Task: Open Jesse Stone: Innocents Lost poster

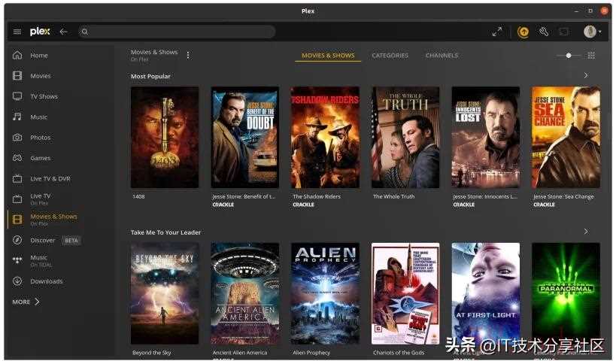Action: [486, 138]
